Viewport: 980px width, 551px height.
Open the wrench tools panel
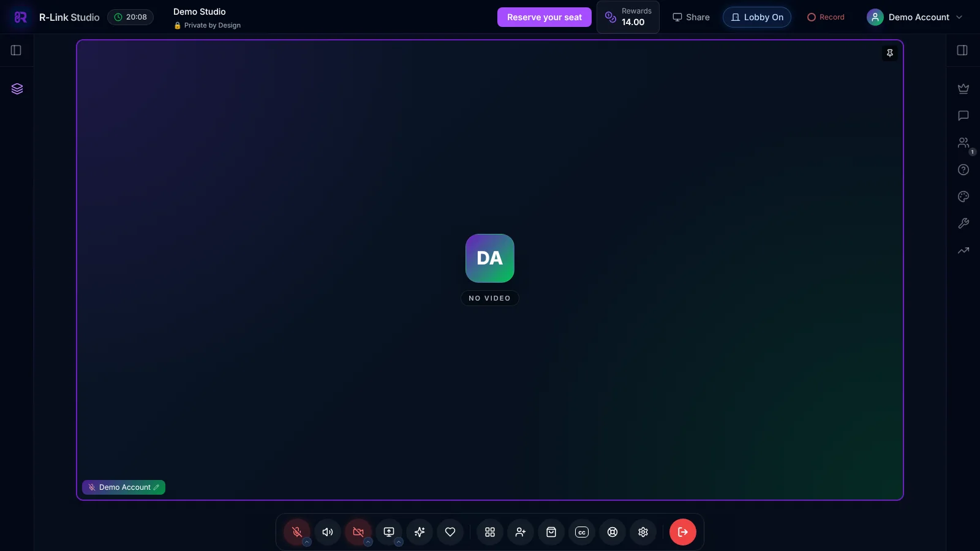click(x=963, y=223)
